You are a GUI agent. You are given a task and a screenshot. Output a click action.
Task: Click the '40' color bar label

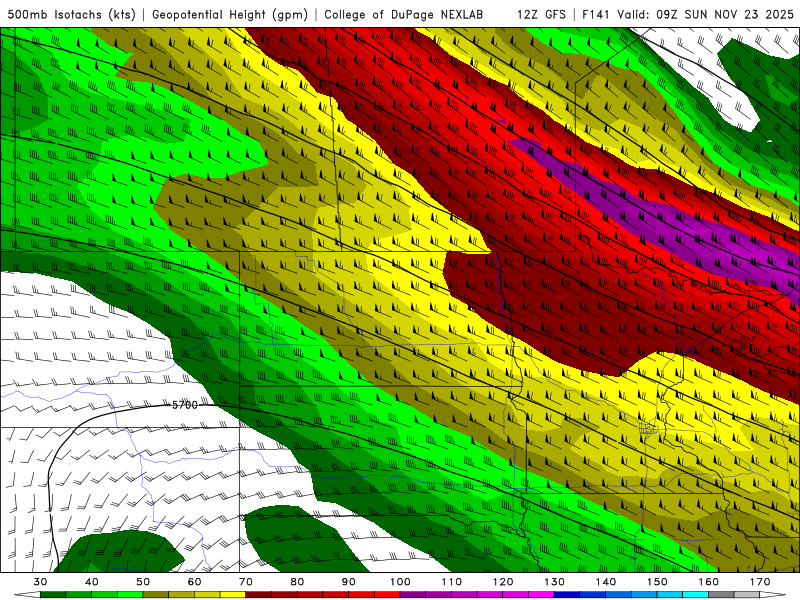(x=92, y=582)
